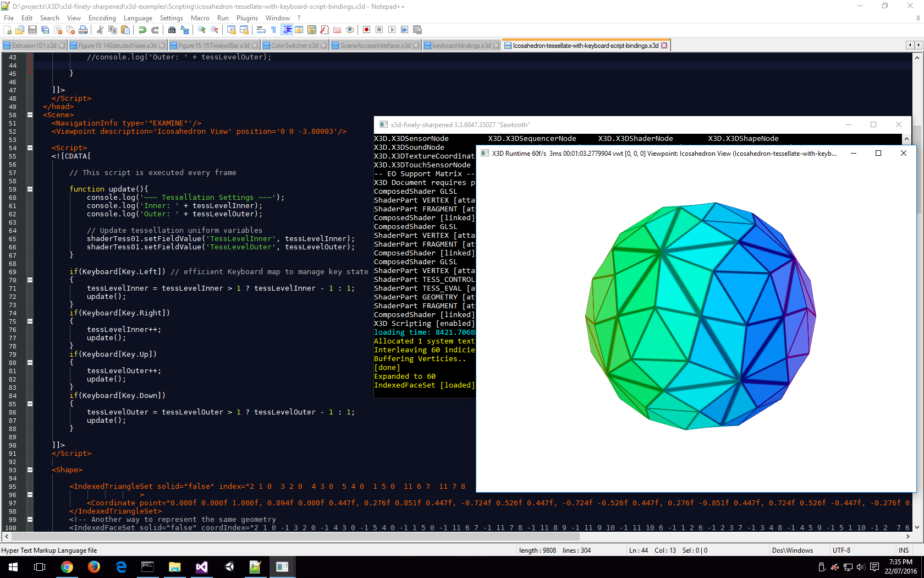
Task: Copy the selection with the Copy icon
Action: tap(113, 30)
